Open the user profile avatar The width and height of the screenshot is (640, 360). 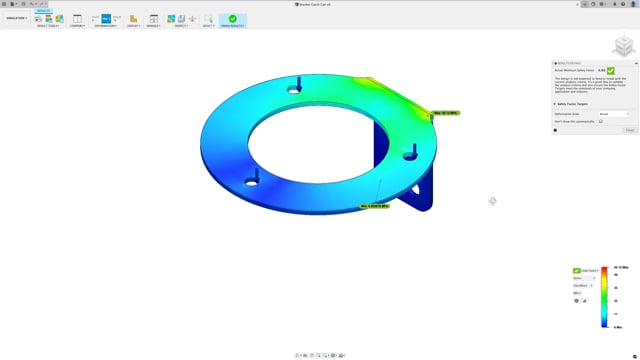[633, 4]
